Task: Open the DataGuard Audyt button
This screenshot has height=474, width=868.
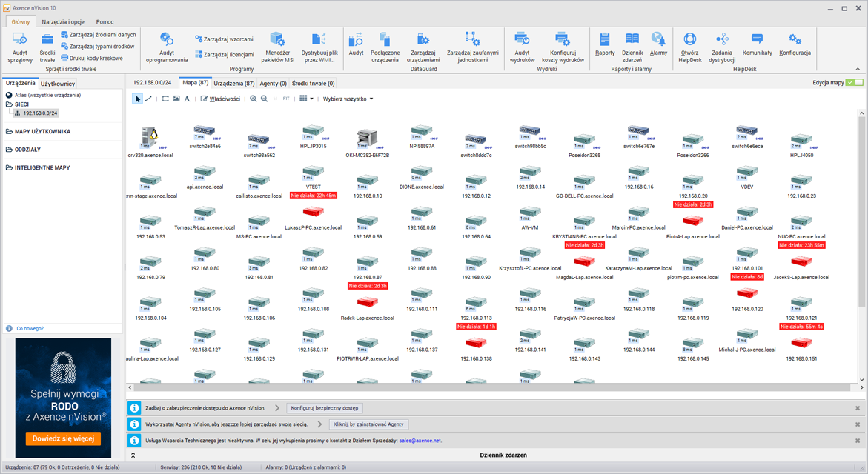Action: 356,44
